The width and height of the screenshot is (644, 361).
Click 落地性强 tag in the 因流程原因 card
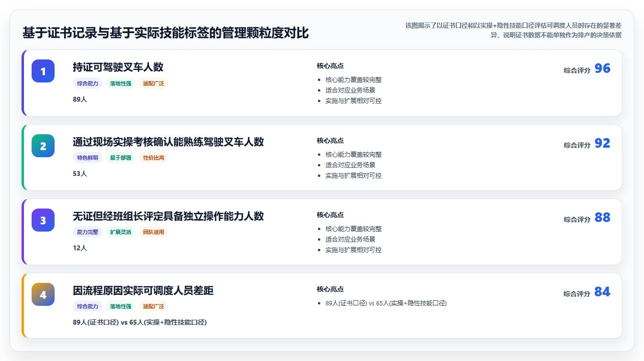point(121,306)
